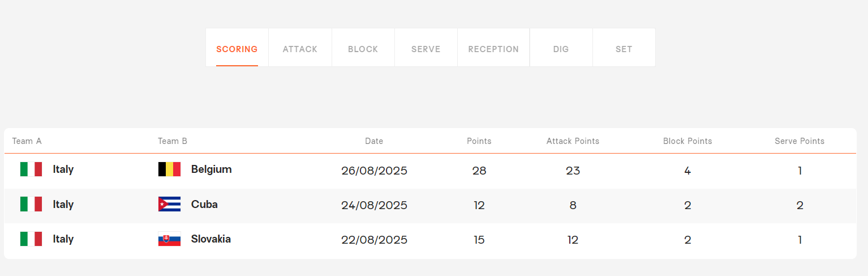The image size is (868, 276).
Task: Open the Slovakia team link
Action: tap(210, 239)
